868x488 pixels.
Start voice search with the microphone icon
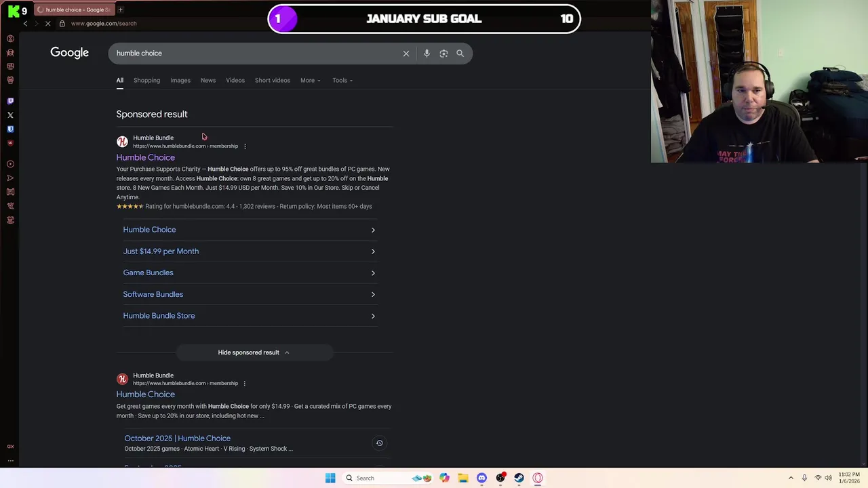coord(427,54)
